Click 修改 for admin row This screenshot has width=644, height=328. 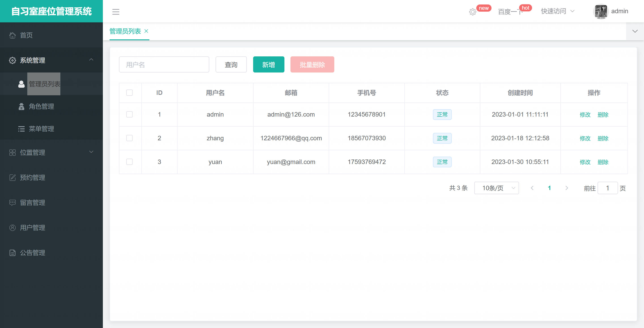click(x=585, y=115)
